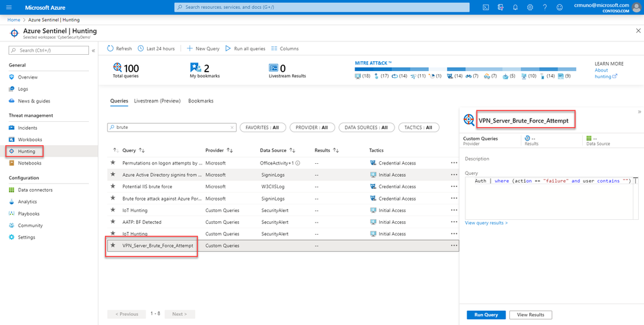The height and width of the screenshot is (325, 644).
Task: Switch to the Bookmarks tab
Action: tap(200, 101)
